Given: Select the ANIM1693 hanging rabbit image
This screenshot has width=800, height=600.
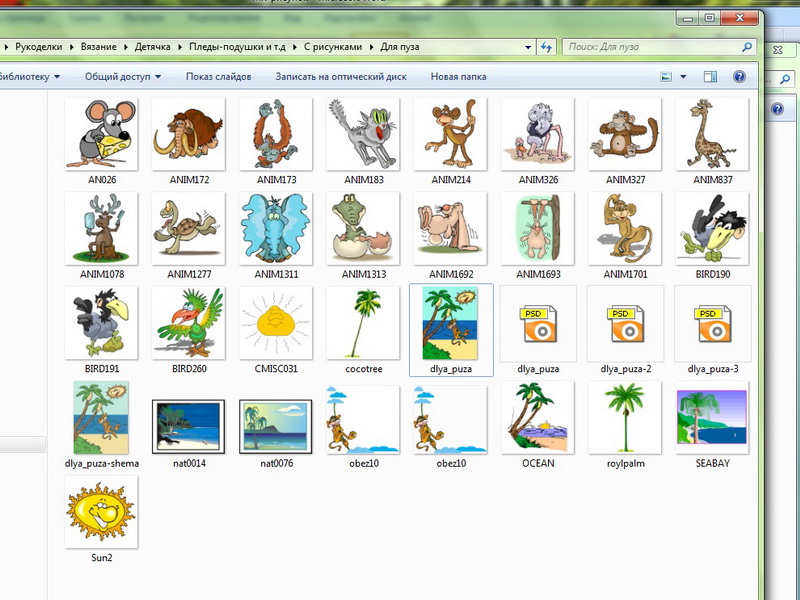Looking at the screenshot, I should pos(538,229).
